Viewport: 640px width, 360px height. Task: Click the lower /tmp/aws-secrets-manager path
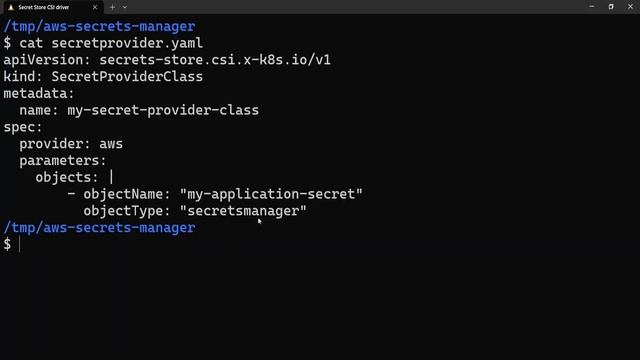(99, 227)
